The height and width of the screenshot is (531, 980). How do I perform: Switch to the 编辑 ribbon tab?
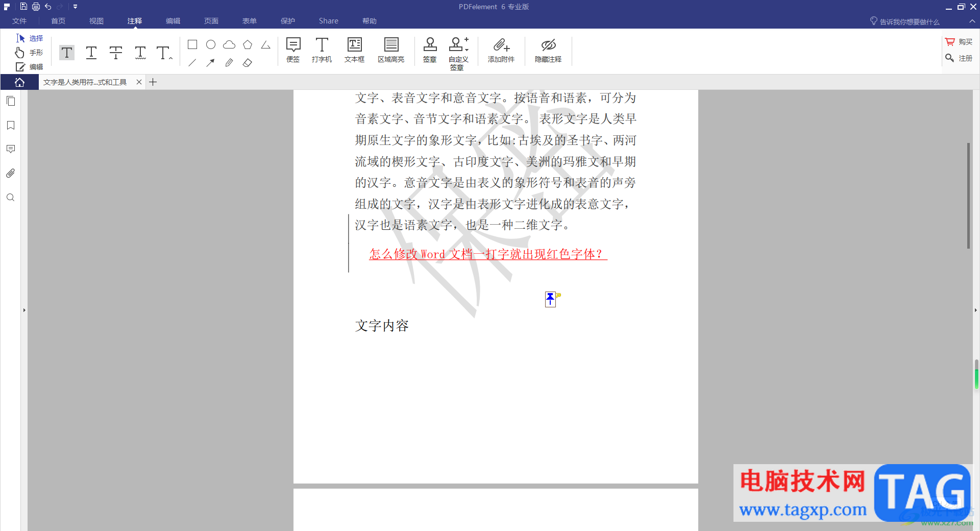pyautogui.click(x=173, y=21)
